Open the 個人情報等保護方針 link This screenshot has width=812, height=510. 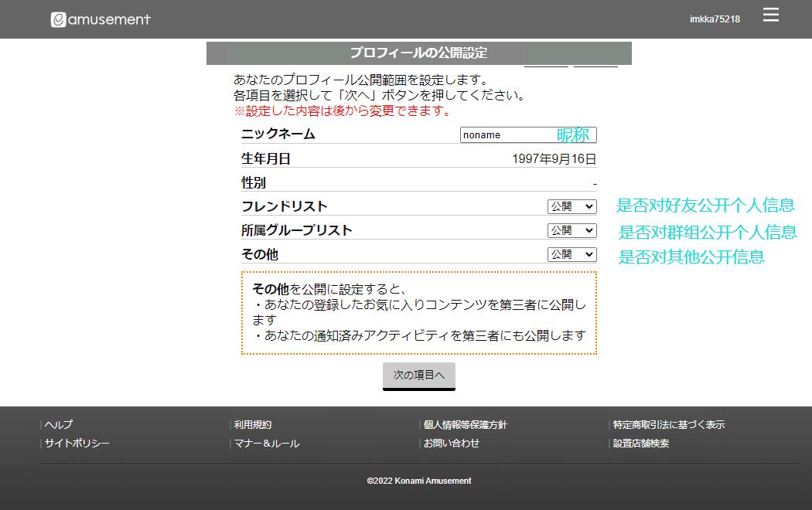[x=465, y=424]
